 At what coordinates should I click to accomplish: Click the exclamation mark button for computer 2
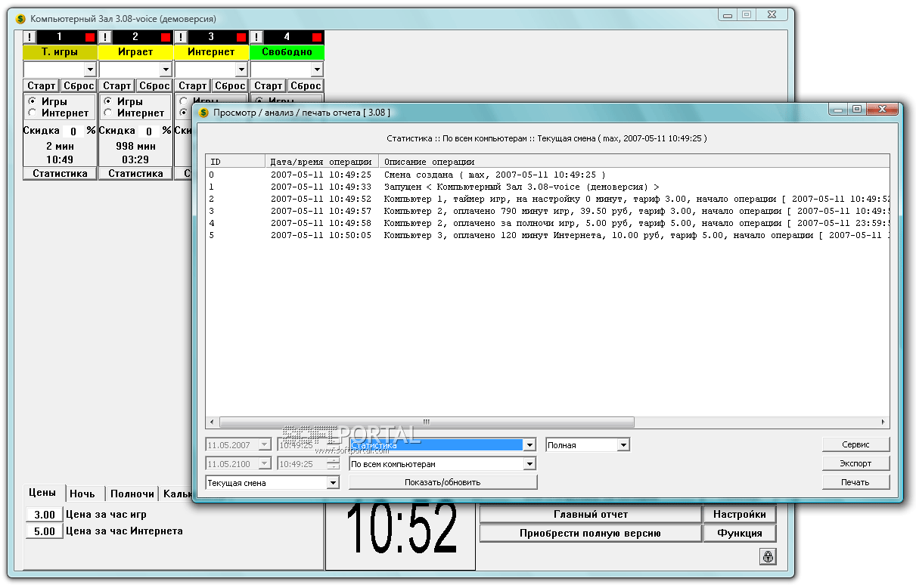click(x=105, y=37)
